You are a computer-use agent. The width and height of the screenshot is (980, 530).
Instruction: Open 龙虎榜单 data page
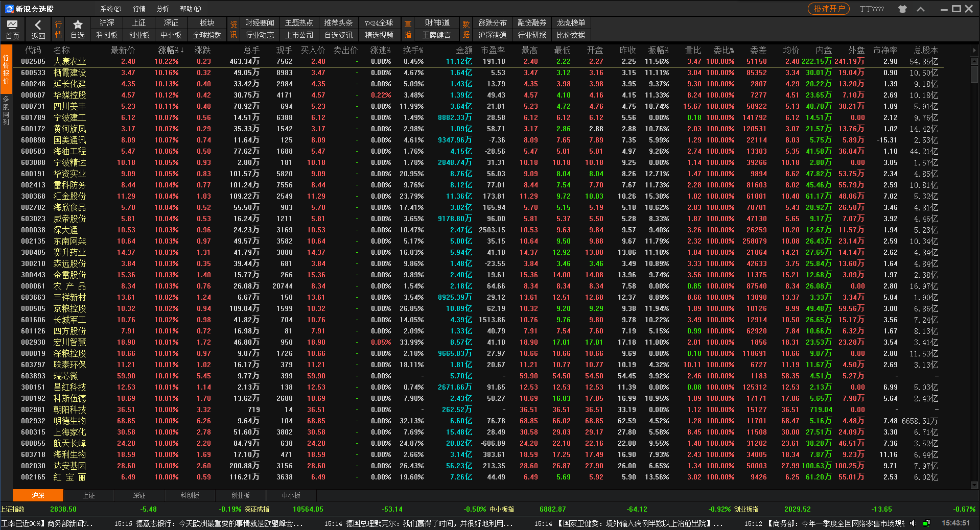point(571,23)
